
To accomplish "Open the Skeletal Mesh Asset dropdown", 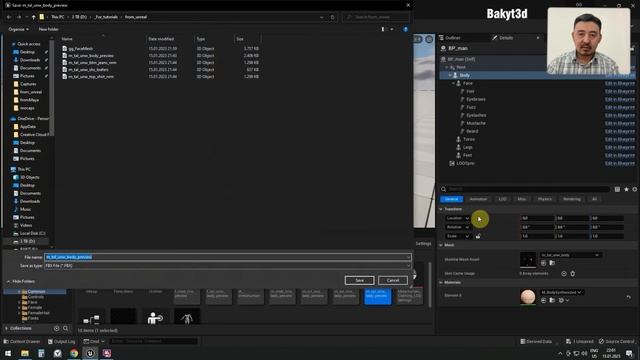I will (x=570, y=255).
